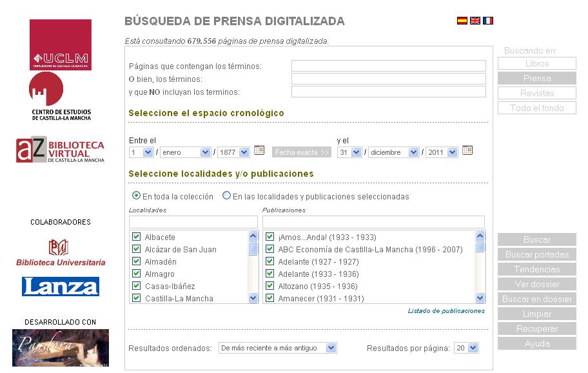
Task: Open the 'Listado de publicaciones' link
Action: 446,311
